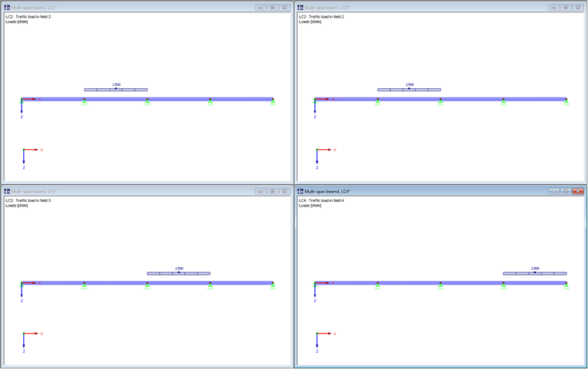Maximize the Multi-span beam1 window
588x369 pixels.
tap(566, 8)
